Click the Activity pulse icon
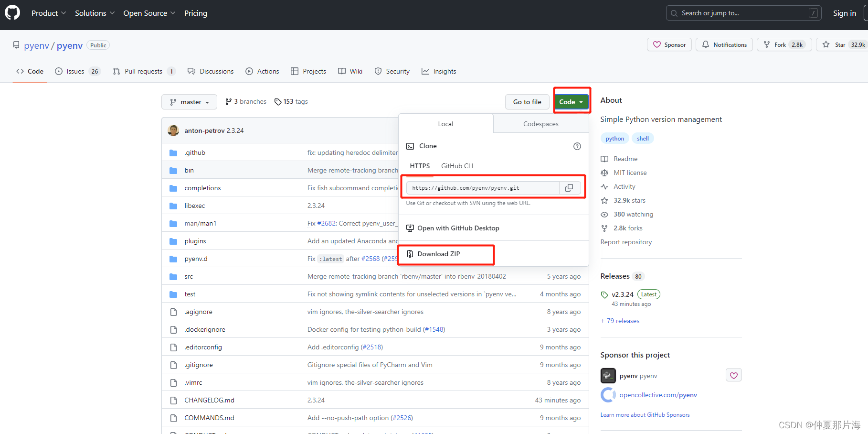Viewport: 868px width, 434px height. click(604, 187)
